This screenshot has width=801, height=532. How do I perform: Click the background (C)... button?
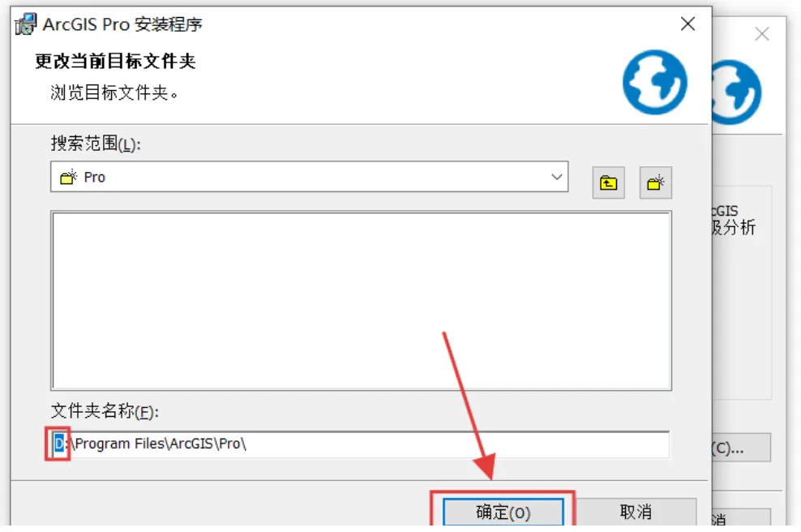(x=741, y=448)
